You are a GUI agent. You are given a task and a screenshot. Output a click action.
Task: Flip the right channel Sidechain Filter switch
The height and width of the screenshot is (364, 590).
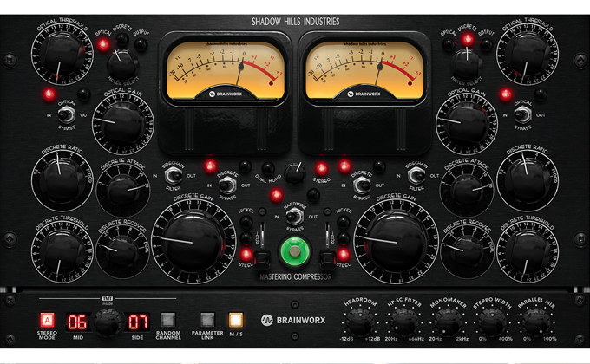point(416,175)
